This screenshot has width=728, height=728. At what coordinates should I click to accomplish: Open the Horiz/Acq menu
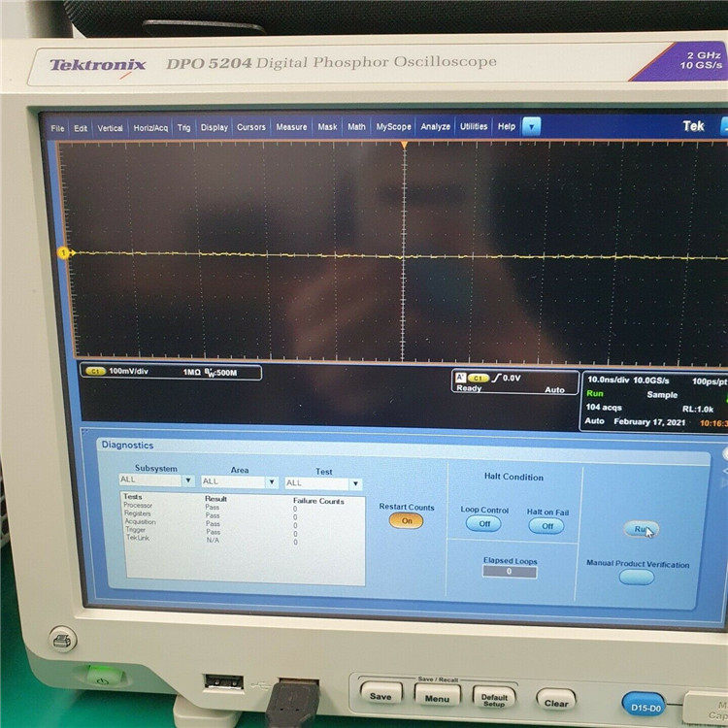(150, 128)
